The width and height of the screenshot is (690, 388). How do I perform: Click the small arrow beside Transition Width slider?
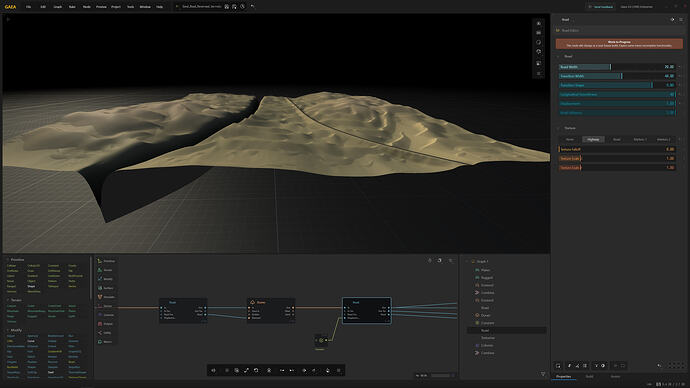point(679,76)
